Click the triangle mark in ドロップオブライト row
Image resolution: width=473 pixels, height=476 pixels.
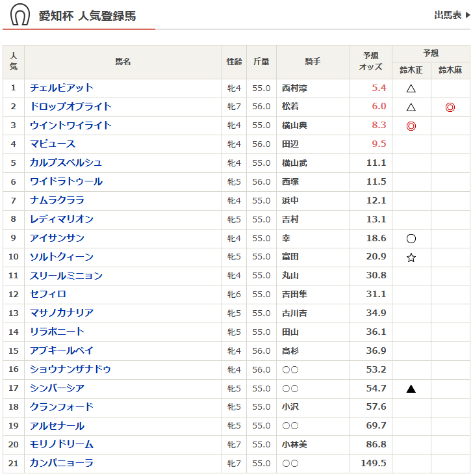point(411,107)
